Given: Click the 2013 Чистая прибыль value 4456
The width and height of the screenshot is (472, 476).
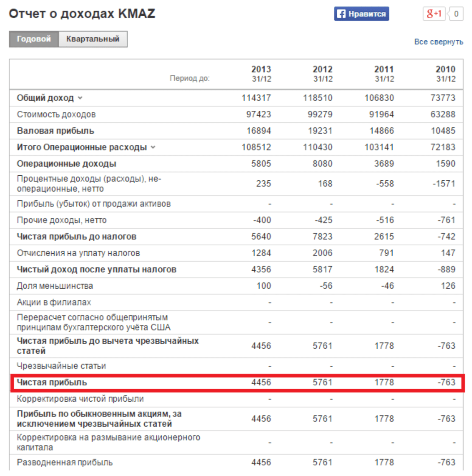Looking at the screenshot, I should coord(261,382).
